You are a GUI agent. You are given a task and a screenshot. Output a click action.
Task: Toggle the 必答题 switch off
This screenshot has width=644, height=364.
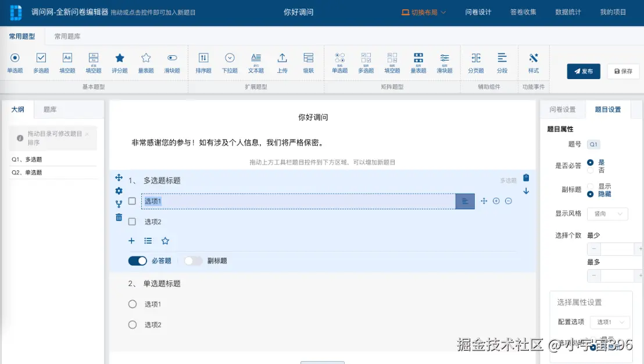[138, 261]
